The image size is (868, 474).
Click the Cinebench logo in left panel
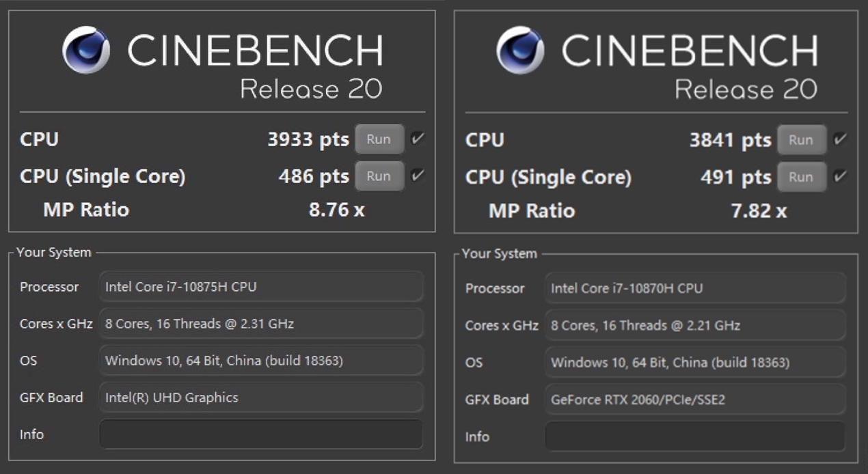[86, 50]
